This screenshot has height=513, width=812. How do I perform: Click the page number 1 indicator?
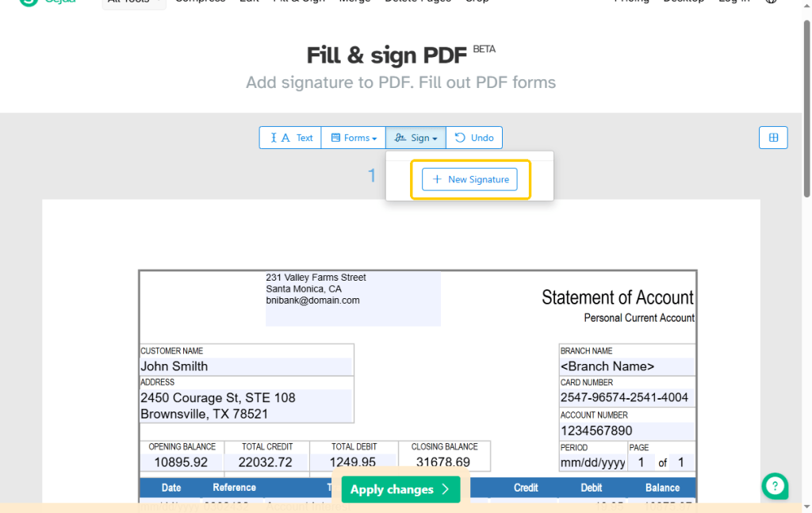(372, 176)
